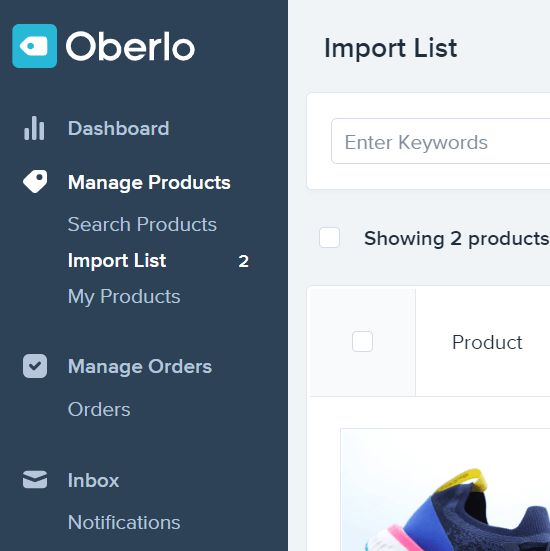Select the Manage Products section title
This screenshot has width=550, height=551.
(x=149, y=182)
